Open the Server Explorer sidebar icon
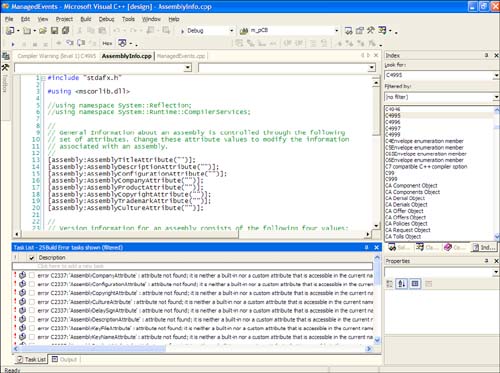The height and width of the screenshot is (373, 500). tap(6, 56)
